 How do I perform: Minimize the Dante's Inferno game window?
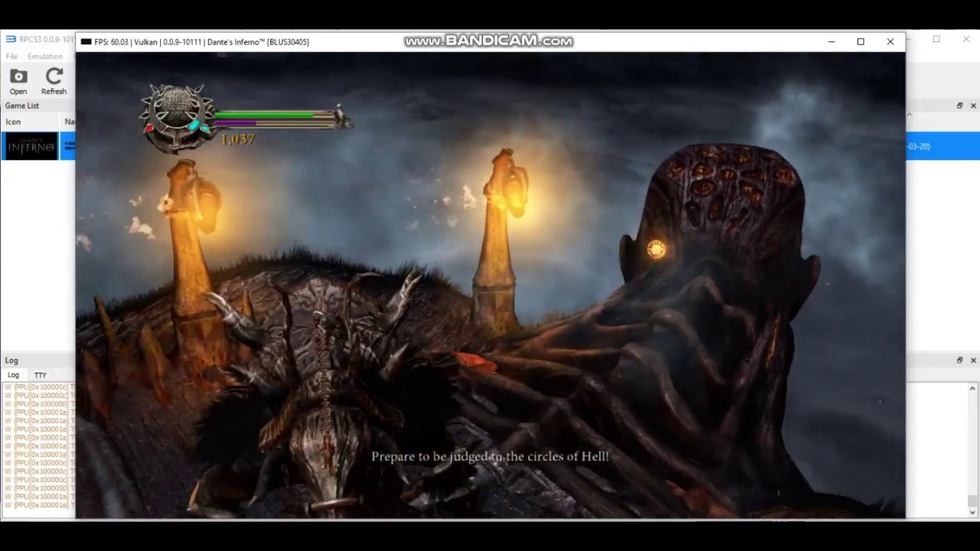831,42
